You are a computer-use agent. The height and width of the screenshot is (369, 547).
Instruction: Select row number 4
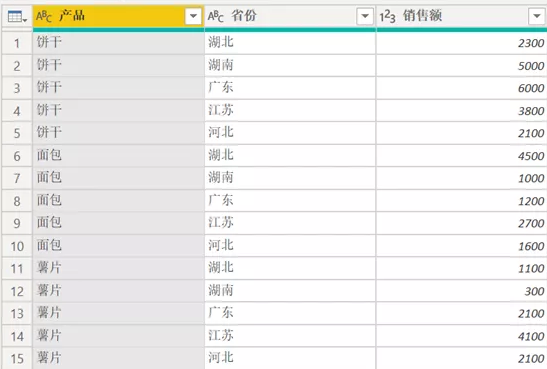pyautogui.click(x=17, y=111)
